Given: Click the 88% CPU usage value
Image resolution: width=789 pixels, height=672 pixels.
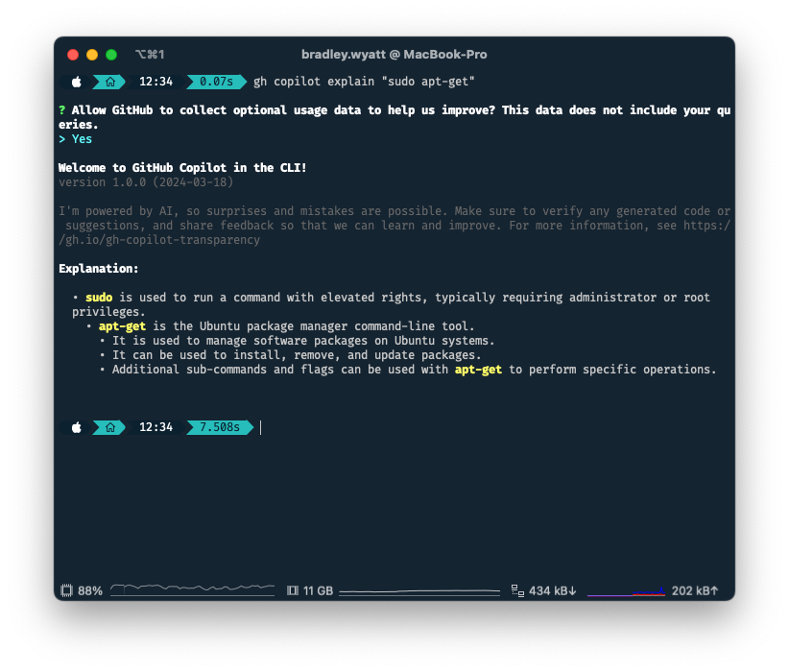Looking at the screenshot, I should (90, 591).
